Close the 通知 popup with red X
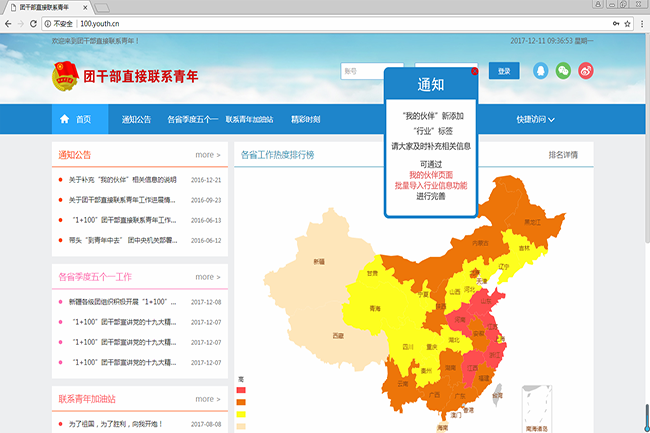Viewport: 650px width, 433px height. (x=474, y=72)
